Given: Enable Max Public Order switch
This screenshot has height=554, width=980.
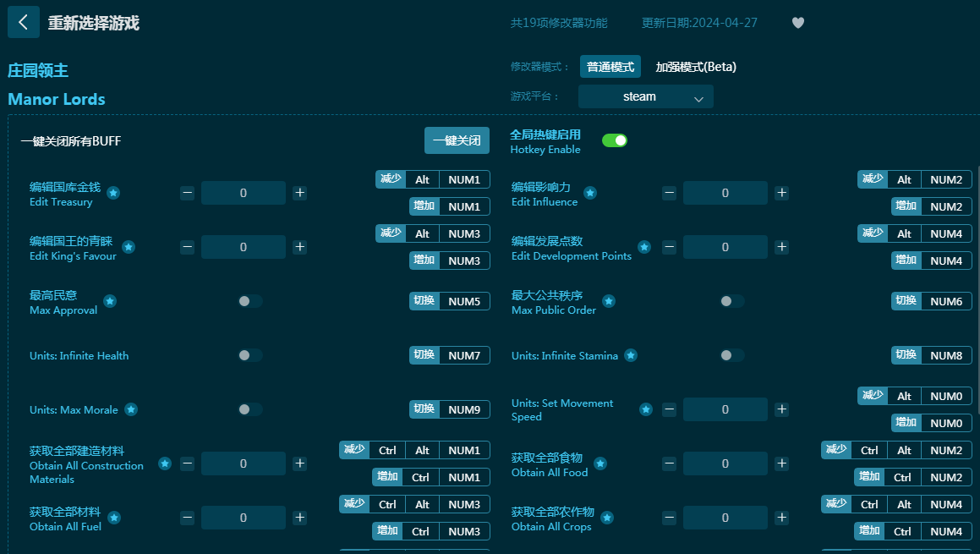Looking at the screenshot, I should 732,301.
